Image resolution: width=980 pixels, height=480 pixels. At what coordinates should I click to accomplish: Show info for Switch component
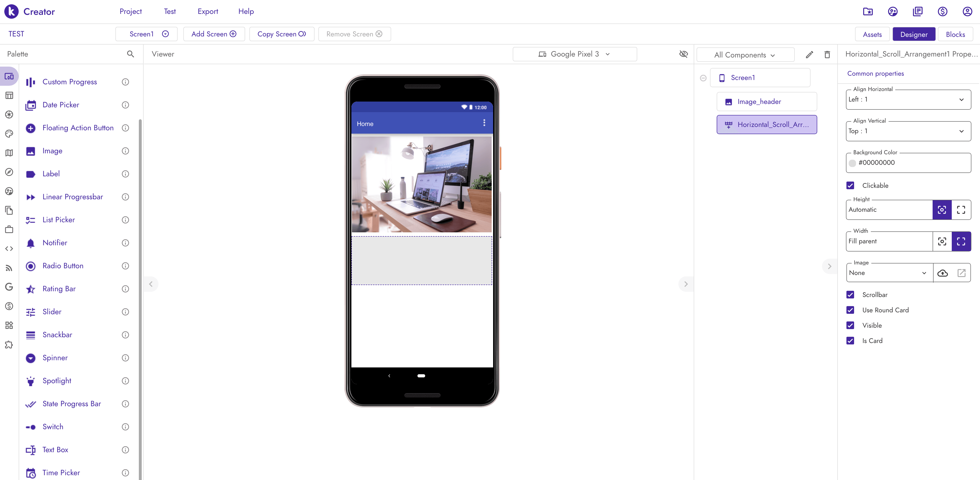click(x=125, y=427)
